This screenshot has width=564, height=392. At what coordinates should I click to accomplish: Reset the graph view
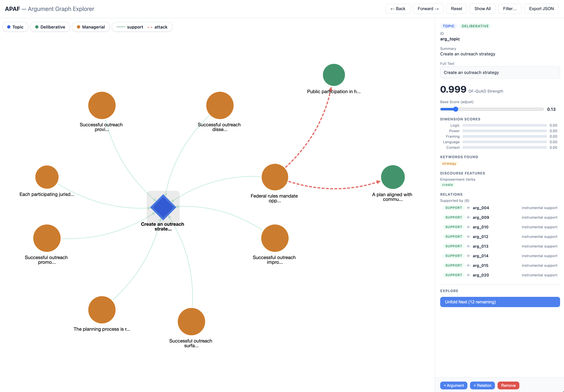[456, 9]
